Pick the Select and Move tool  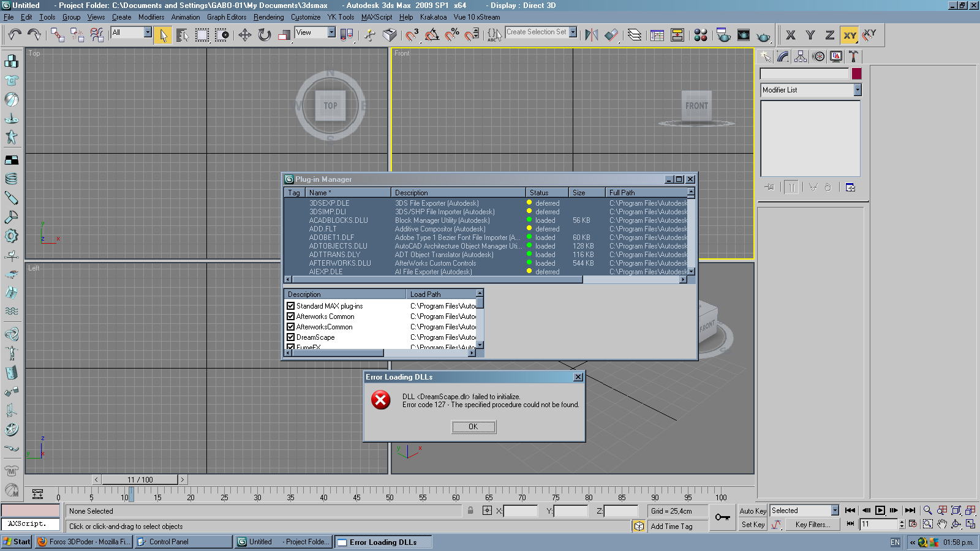coord(245,35)
